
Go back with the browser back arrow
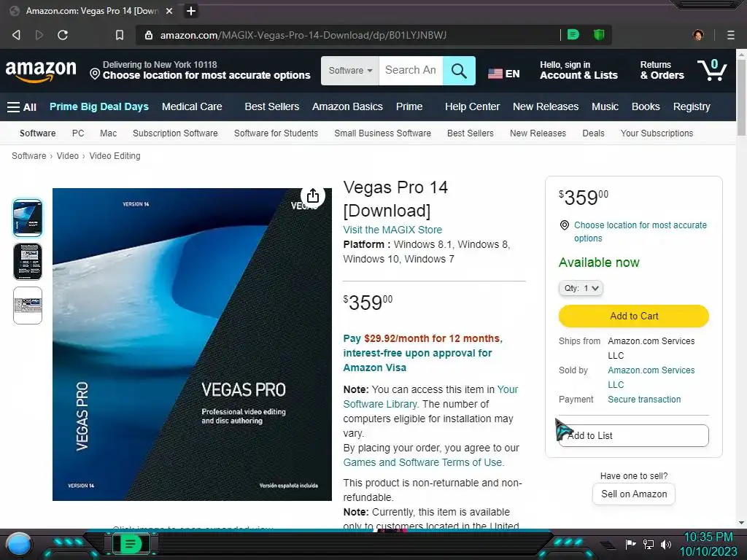[x=16, y=35]
